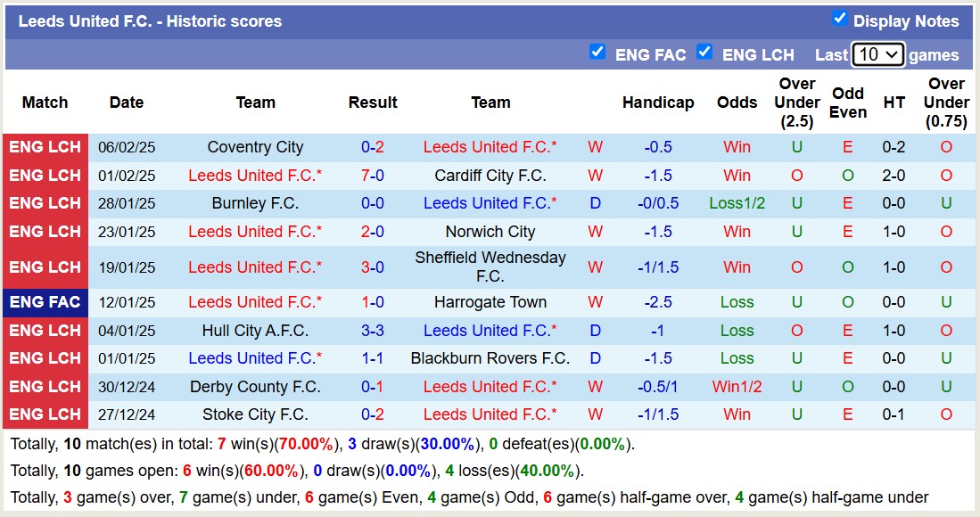The height and width of the screenshot is (517, 980).
Task: Select the ENG FAC badge on Harrogate row
Action: click(x=45, y=301)
